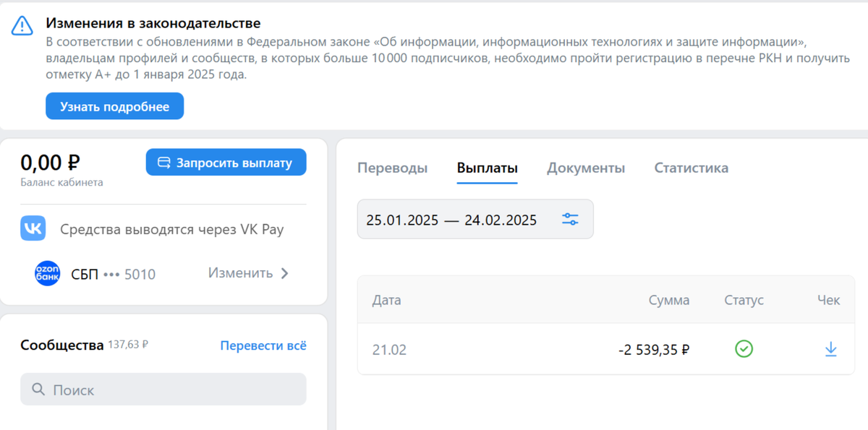View the Статистика tab
The width and height of the screenshot is (868, 430).
click(x=691, y=167)
